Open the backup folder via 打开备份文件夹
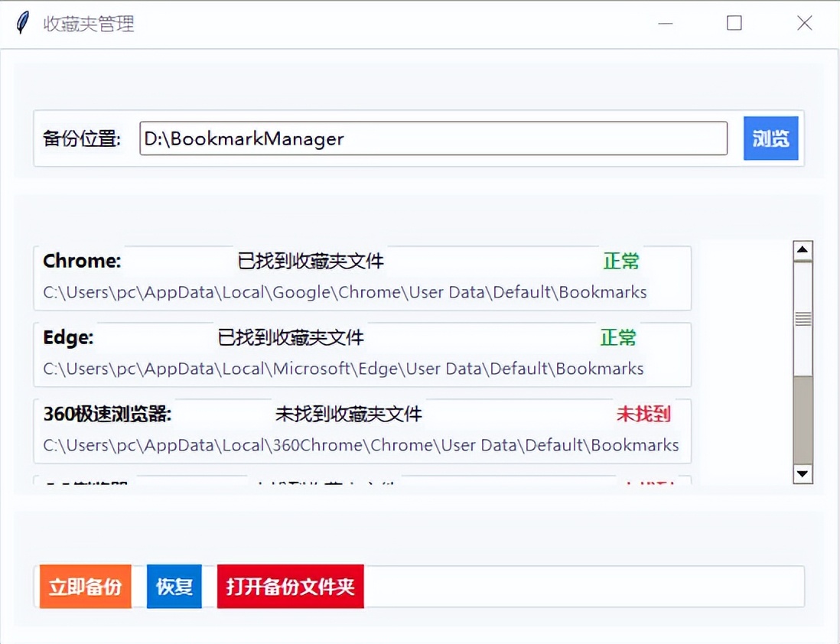This screenshot has height=644, width=840. coord(290,586)
